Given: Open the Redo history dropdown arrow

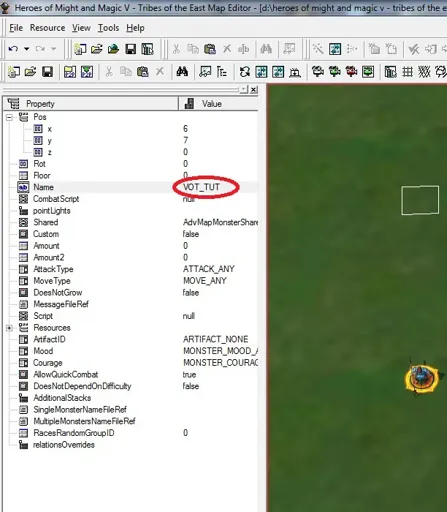Looking at the screenshot, I should click(53, 49).
